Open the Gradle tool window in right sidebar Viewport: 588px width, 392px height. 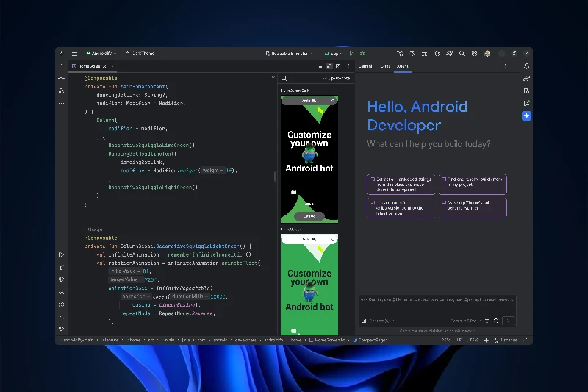pyautogui.click(x=526, y=79)
